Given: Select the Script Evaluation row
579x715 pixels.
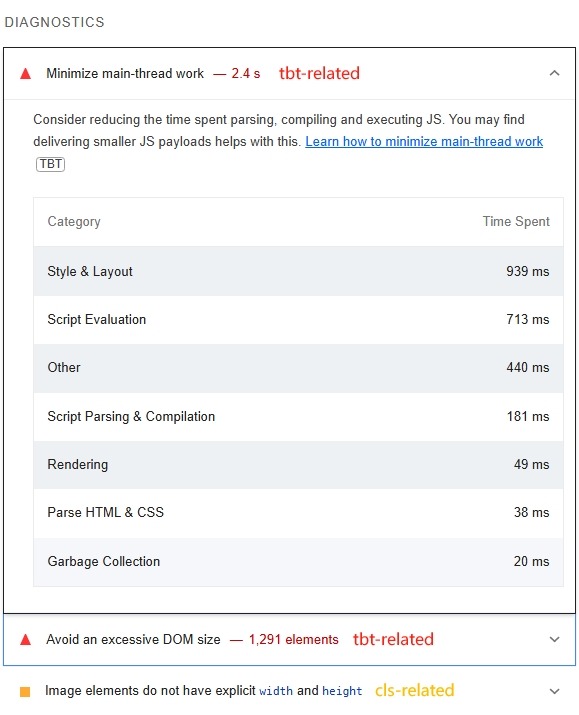Looking at the screenshot, I should [x=298, y=320].
